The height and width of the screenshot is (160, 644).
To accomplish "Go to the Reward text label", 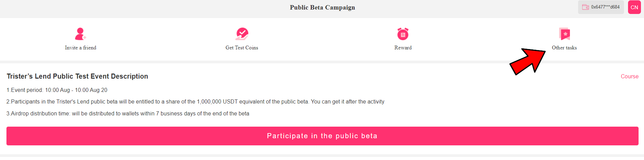I will [403, 48].
